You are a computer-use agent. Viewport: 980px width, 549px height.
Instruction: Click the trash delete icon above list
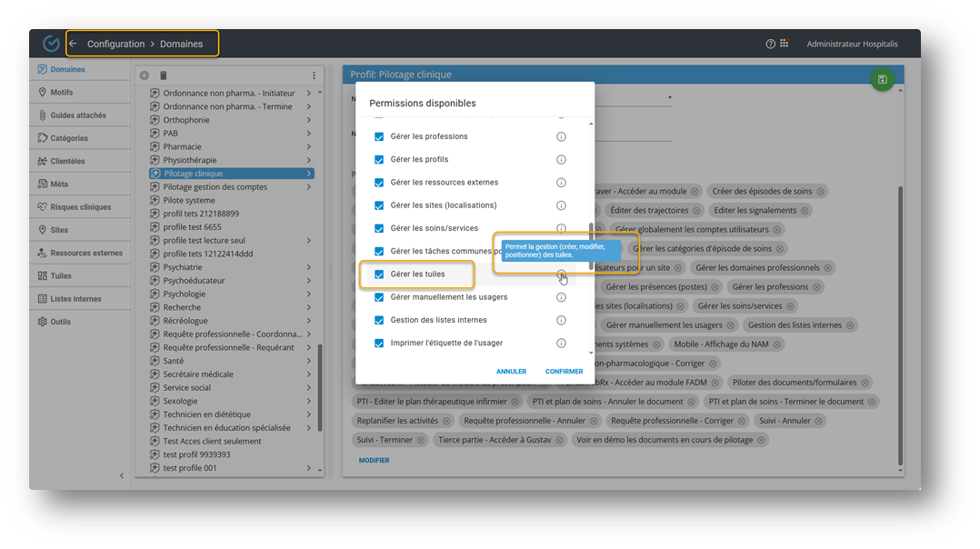coord(164,75)
